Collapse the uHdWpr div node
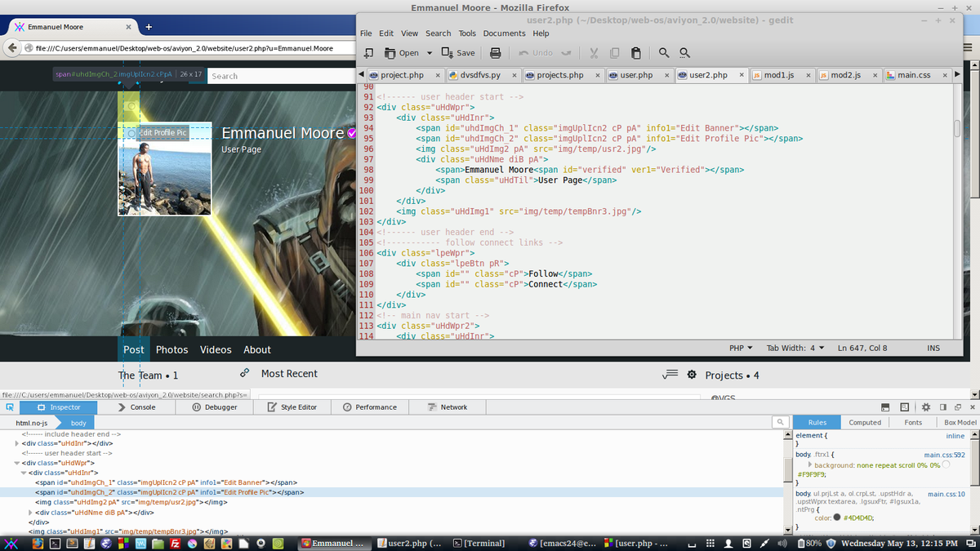980x551 pixels. (17, 463)
